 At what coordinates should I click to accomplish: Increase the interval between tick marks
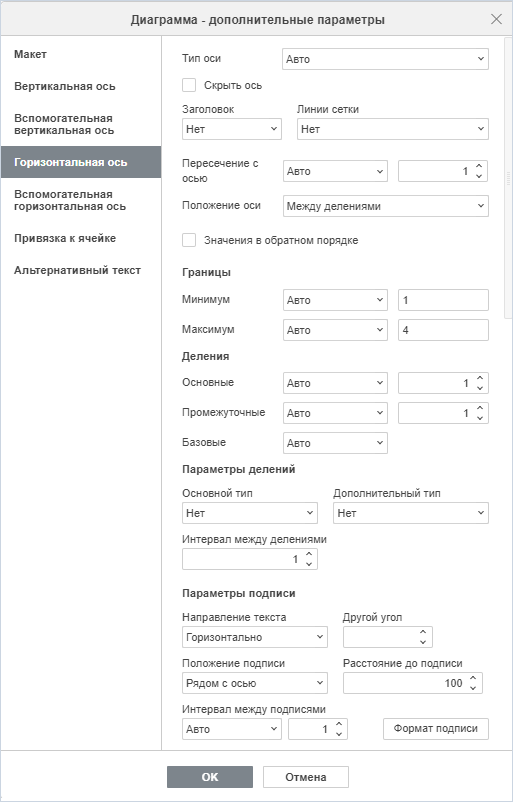(309, 554)
